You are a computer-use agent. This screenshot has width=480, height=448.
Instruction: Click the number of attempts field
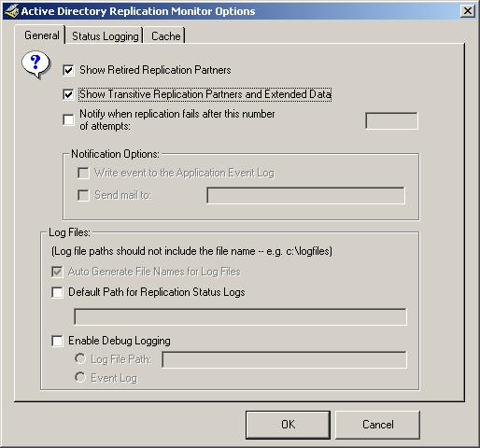point(391,120)
